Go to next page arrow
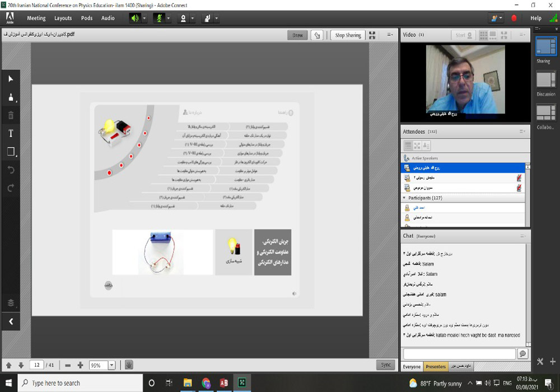This screenshot has width=560, height=392. tap(21, 365)
